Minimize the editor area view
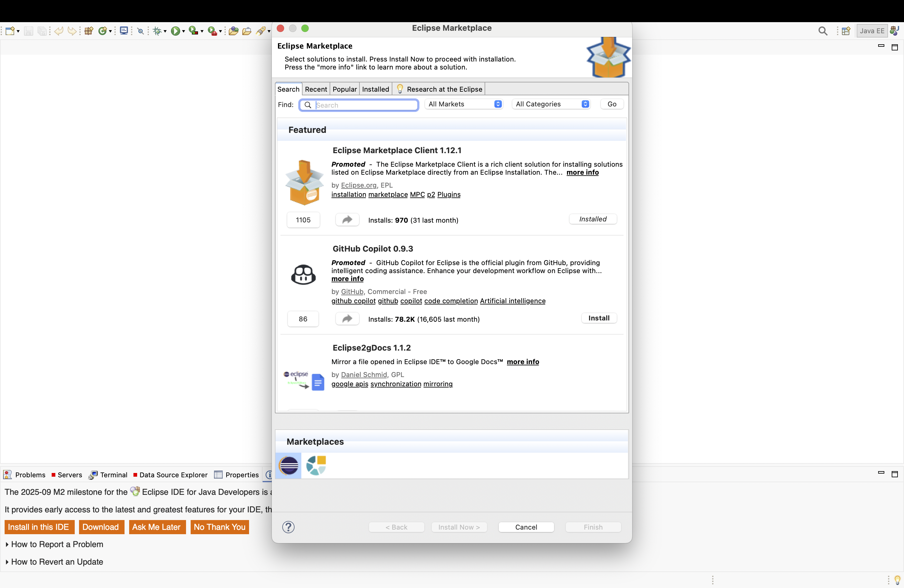This screenshot has width=904, height=588. 881,46
